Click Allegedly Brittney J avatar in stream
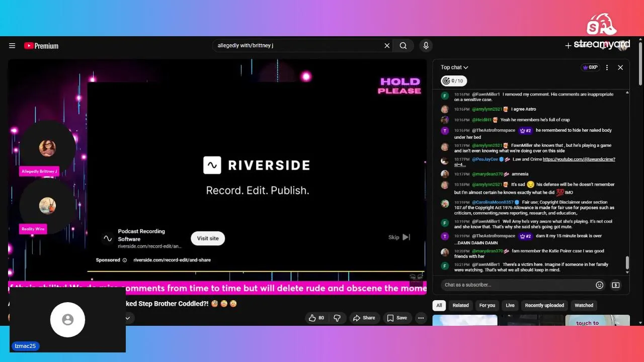The height and width of the screenshot is (362, 644). click(47, 148)
